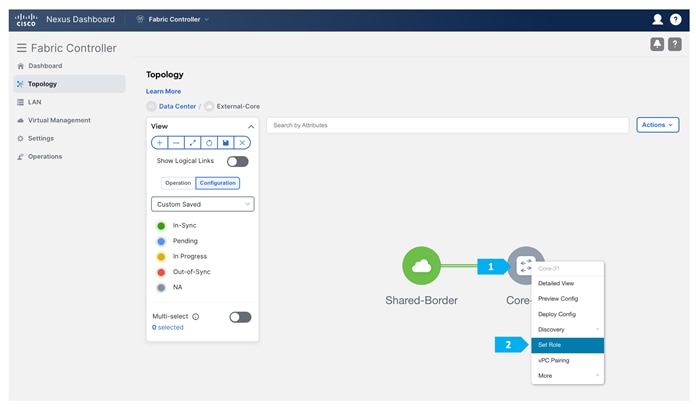Image resolution: width=696 pixels, height=412 pixels.
Task: Go to Dashboard in sidebar
Action: pos(45,66)
